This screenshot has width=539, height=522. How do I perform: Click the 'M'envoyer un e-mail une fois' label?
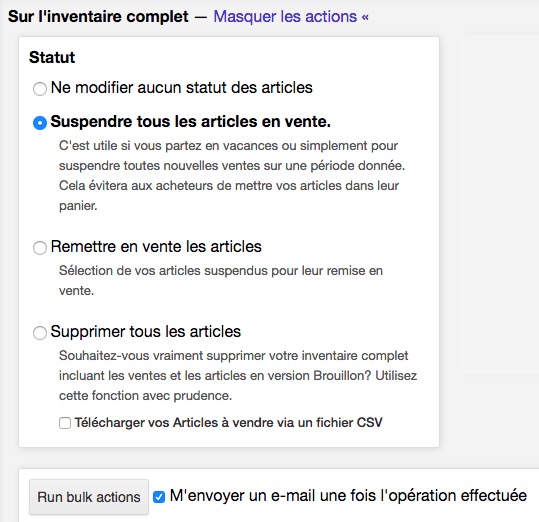tap(348, 496)
